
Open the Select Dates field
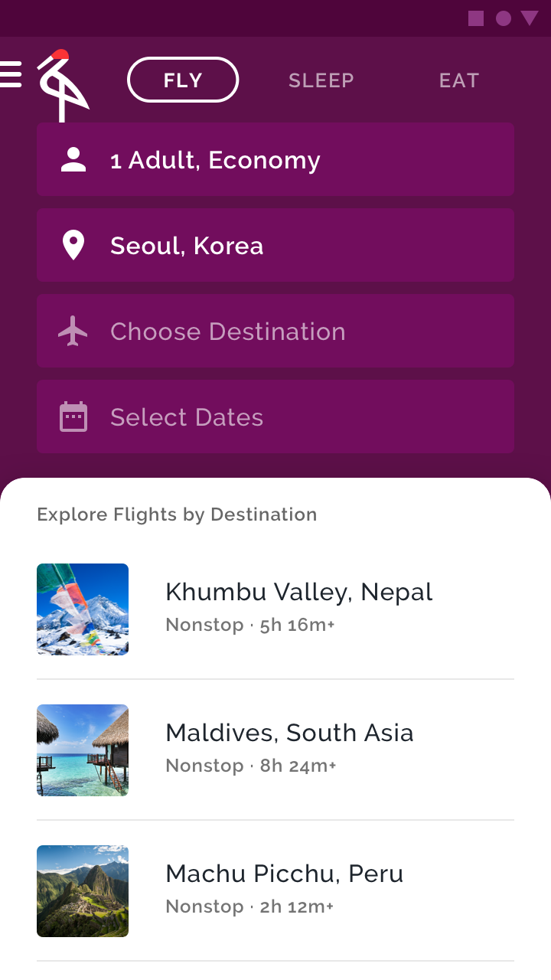pos(275,416)
